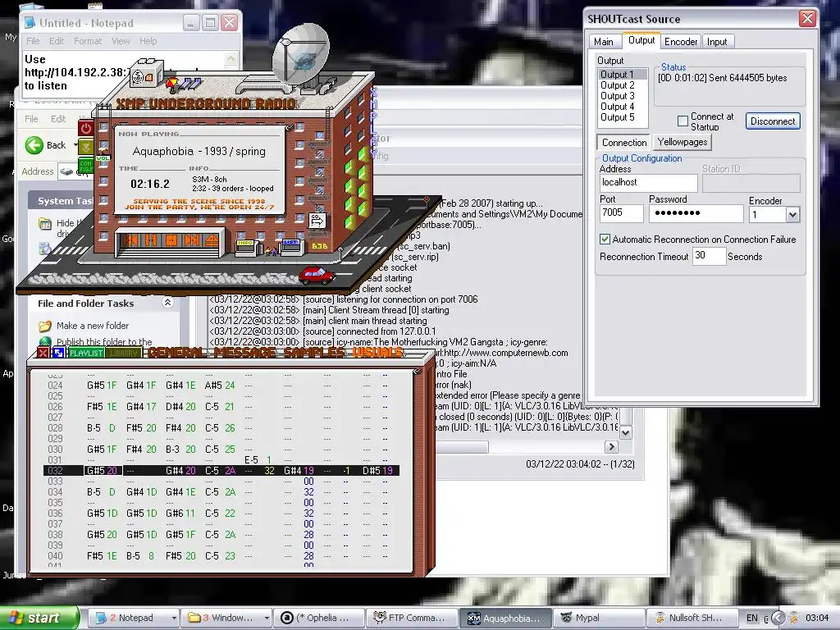Image resolution: width=840 pixels, height=630 pixels.
Task: Switch to SHOUTcast Input tab
Action: click(x=717, y=42)
